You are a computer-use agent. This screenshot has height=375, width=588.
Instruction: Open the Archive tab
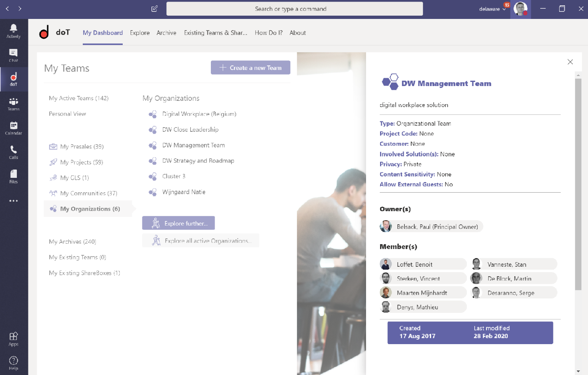tap(166, 33)
